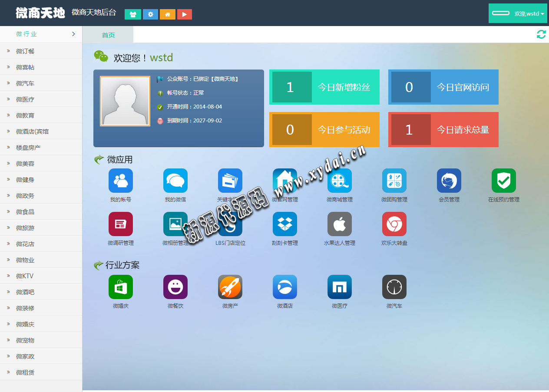Expand 微订餐 in the sidebar
The height and width of the screenshot is (392, 549).
[41, 51]
